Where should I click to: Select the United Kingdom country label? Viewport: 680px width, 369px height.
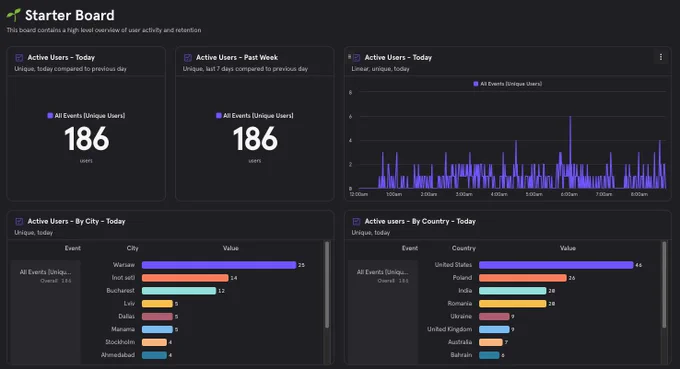click(449, 329)
